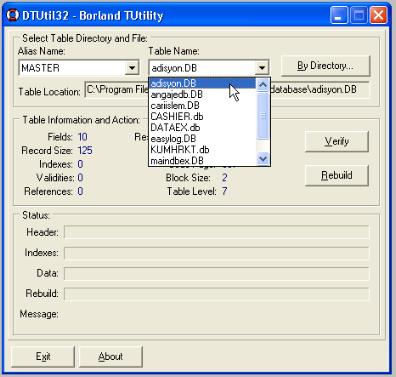Screen dimensions: 396x377
Task: Exit the TUtility application
Action: [43, 357]
